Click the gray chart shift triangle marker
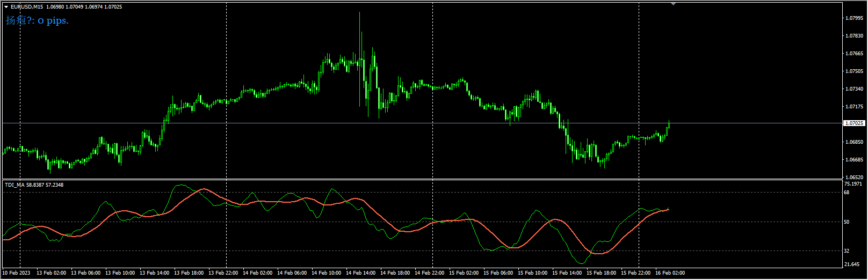Viewport: 868px width, 280px height. pos(673,4)
